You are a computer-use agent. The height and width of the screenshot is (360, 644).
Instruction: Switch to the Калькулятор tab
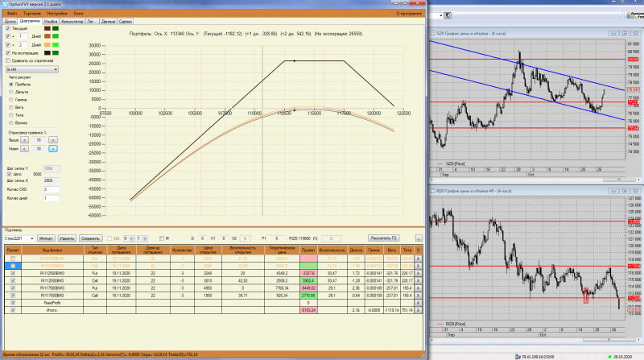point(72,22)
